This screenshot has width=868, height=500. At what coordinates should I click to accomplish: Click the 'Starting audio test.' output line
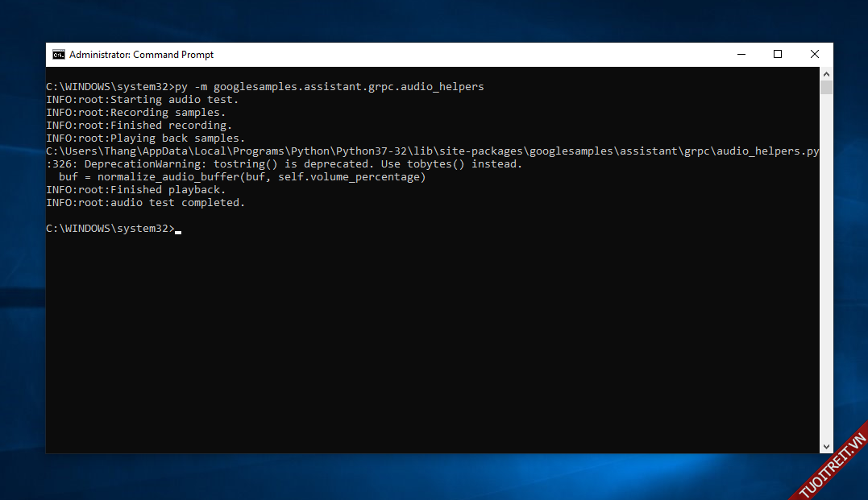pyautogui.click(x=143, y=100)
